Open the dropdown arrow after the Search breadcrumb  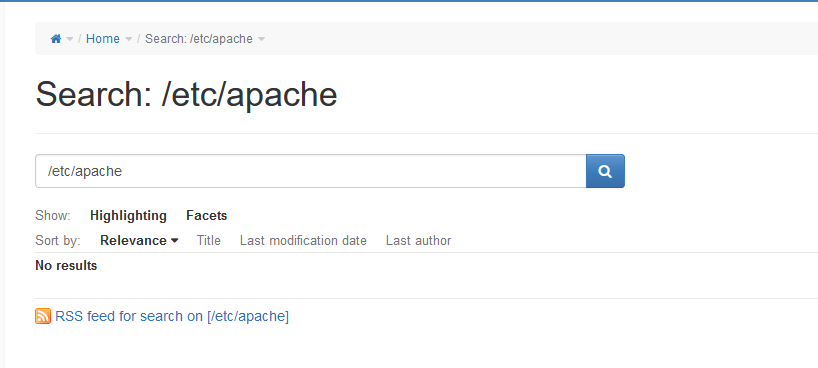261,39
